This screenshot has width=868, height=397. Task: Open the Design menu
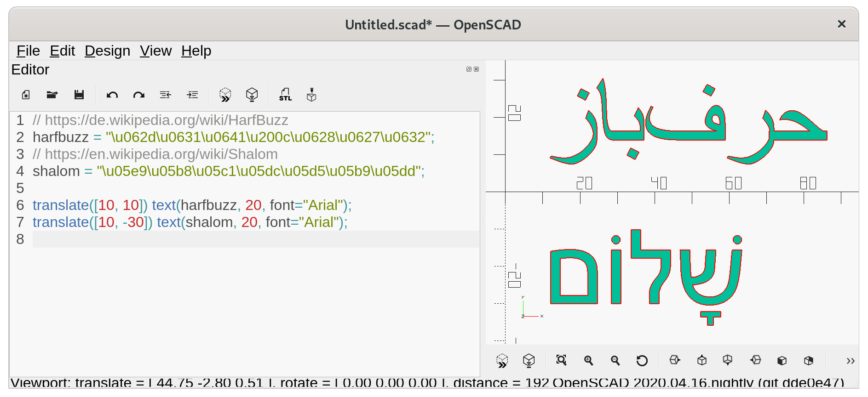click(107, 51)
